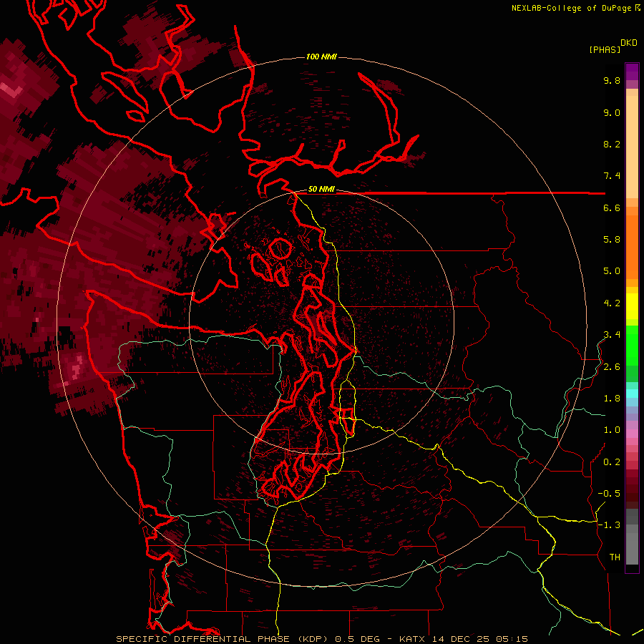Click the 5.8 value on the color scale
The height and width of the screenshot is (644, 644).
612,240
